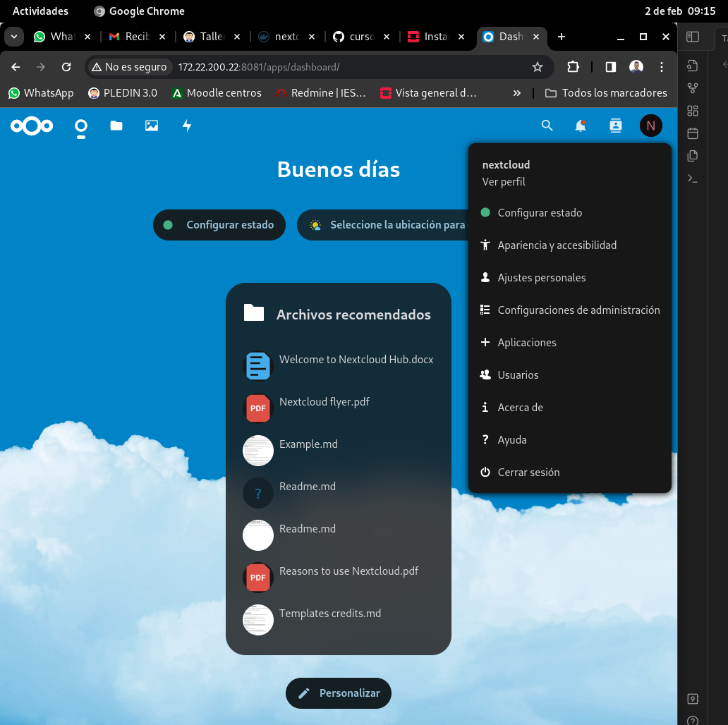Click the Example.md thumbnail

point(257,450)
